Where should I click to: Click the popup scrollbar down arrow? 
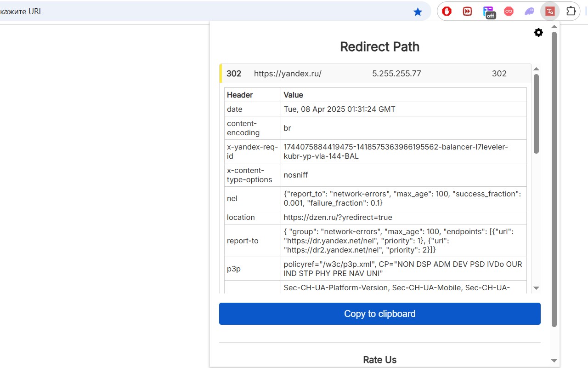(554, 361)
